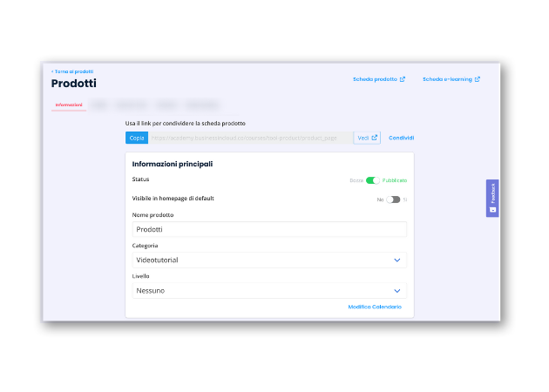Open the Modifica Calendario link
Image resolution: width=549 pixels, height=392 pixels.
375,307
